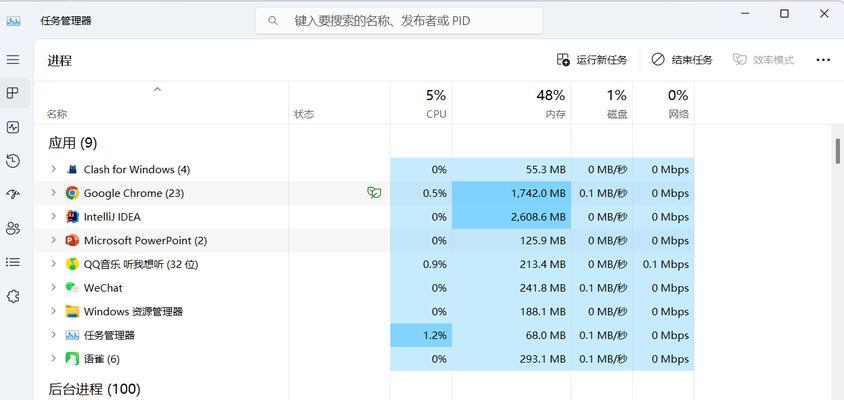Click the vertical scrollbar thumb
The height and width of the screenshot is (400, 844).
point(838,151)
